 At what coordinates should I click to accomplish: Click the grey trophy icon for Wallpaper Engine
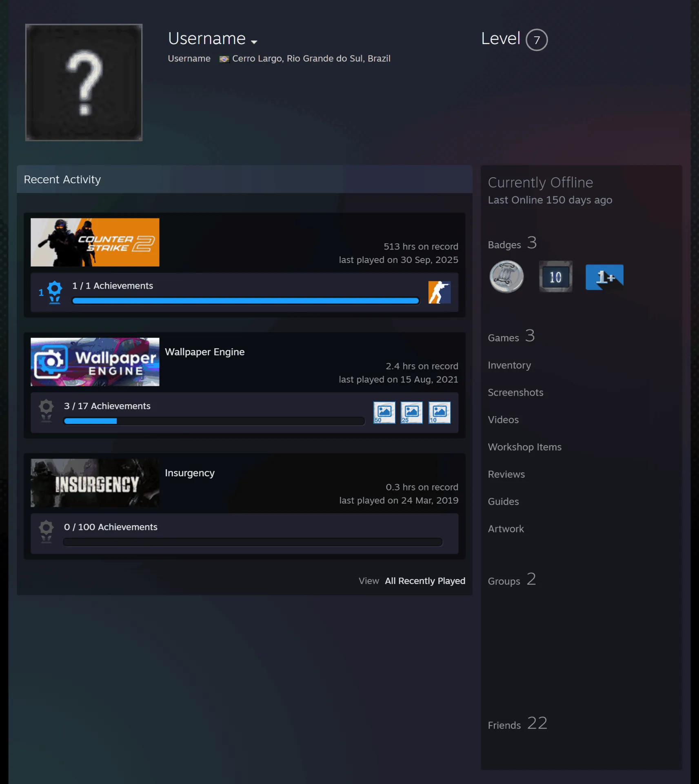click(x=46, y=411)
